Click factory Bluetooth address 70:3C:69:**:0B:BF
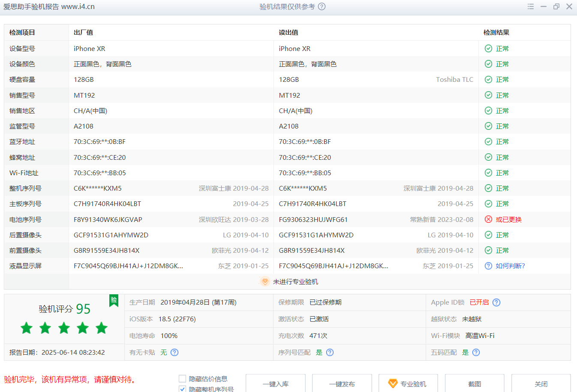The image size is (577, 392). point(99,142)
